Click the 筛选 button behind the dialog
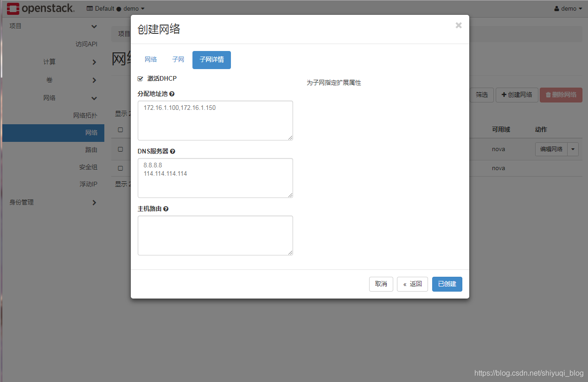The image size is (588, 382). pos(482,95)
